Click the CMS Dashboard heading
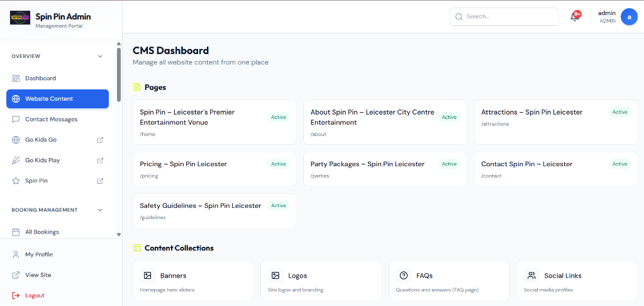The height and width of the screenshot is (306, 644). click(171, 50)
